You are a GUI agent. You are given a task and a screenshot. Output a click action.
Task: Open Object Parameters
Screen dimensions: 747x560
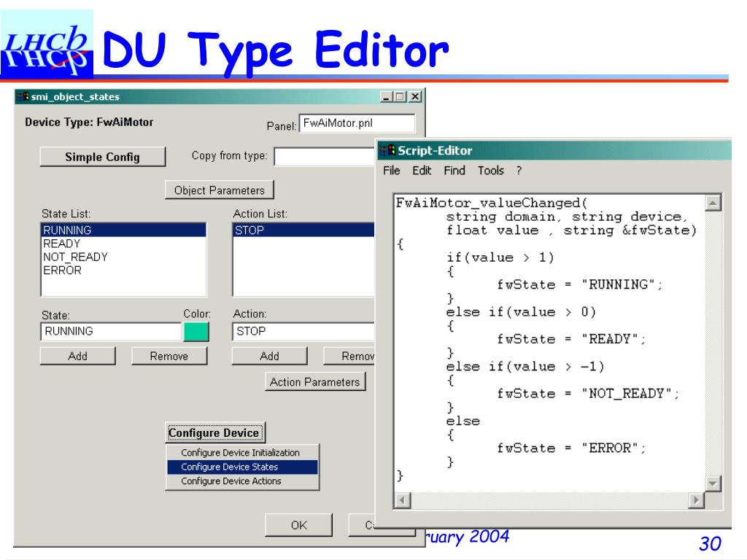click(x=219, y=190)
